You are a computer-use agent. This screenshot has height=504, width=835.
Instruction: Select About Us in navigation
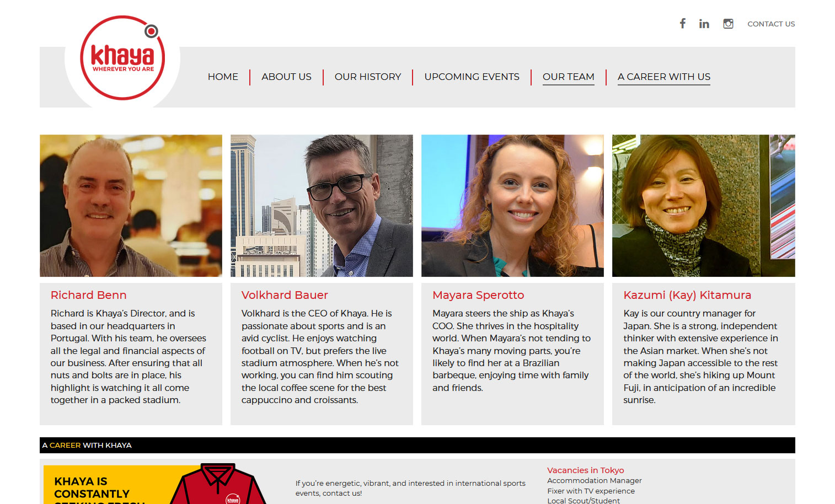point(286,77)
